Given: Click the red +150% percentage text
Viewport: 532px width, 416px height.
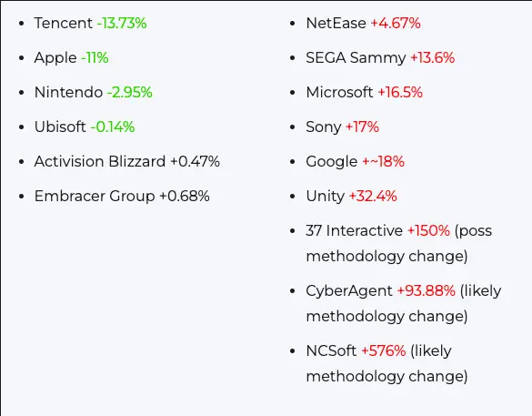Looking at the screenshot, I should point(428,230).
